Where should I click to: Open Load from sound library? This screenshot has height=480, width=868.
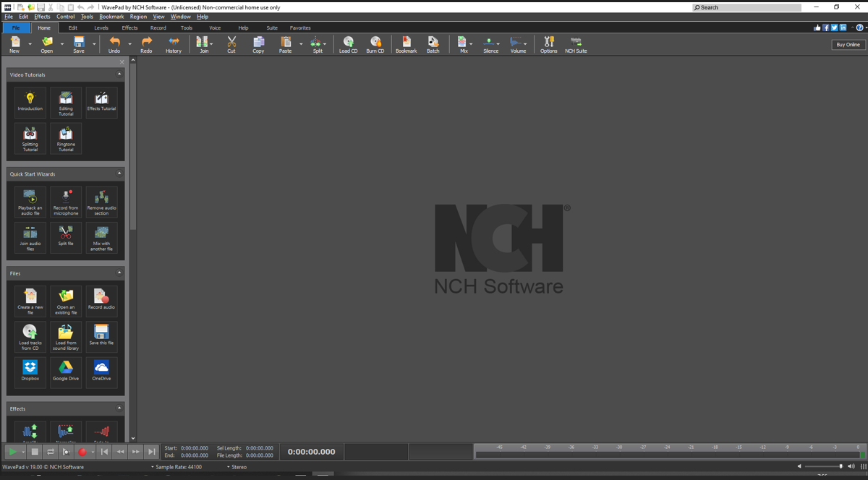pyautogui.click(x=66, y=337)
